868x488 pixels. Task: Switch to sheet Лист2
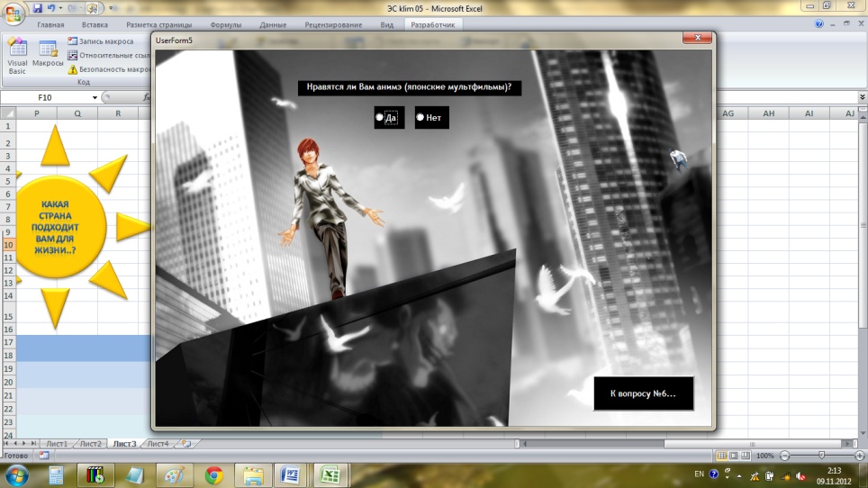[x=90, y=444]
